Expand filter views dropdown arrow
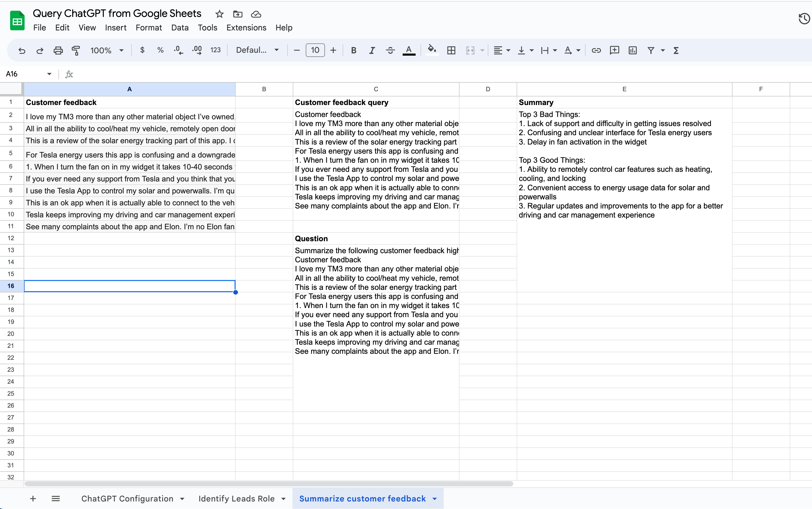The width and height of the screenshot is (812, 509). 663,50
